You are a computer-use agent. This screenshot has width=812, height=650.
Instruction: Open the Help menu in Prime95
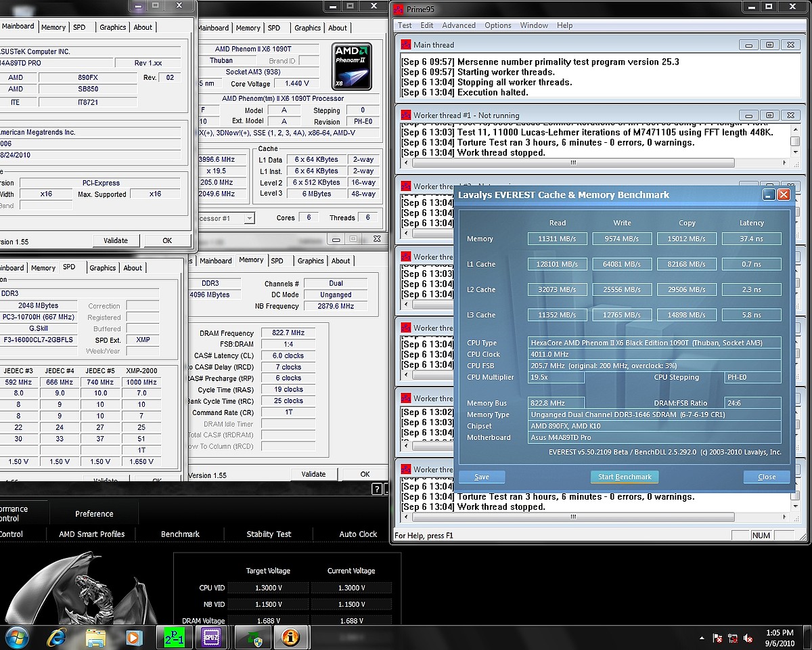[564, 26]
